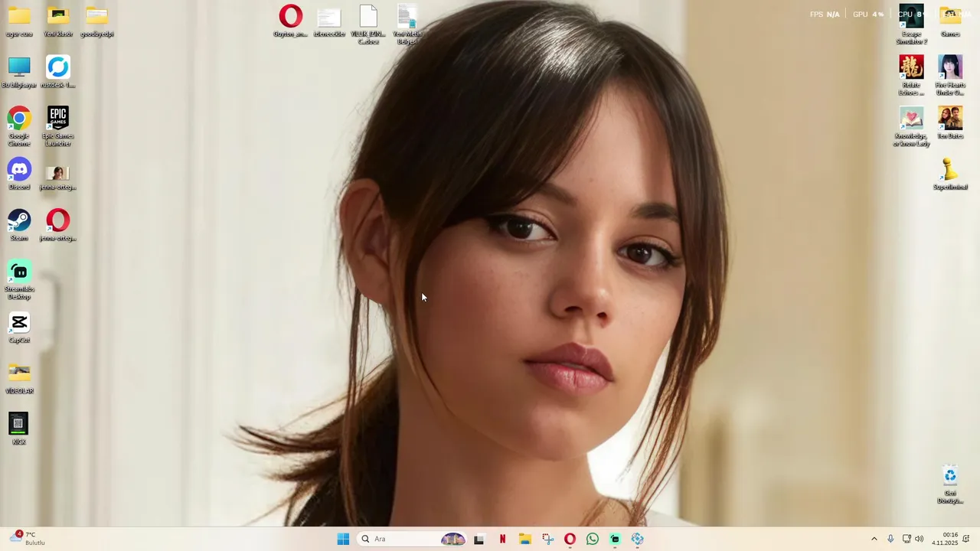Select the goodbyedpi folder
The height and width of the screenshot is (551, 980).
[x=96, y=21]
